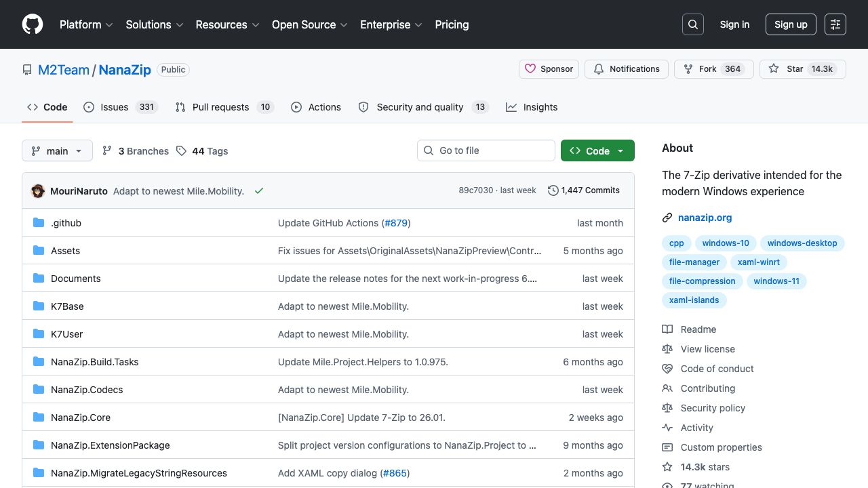
Task: Expand the Platform menu
Action: tap(86, 24)
